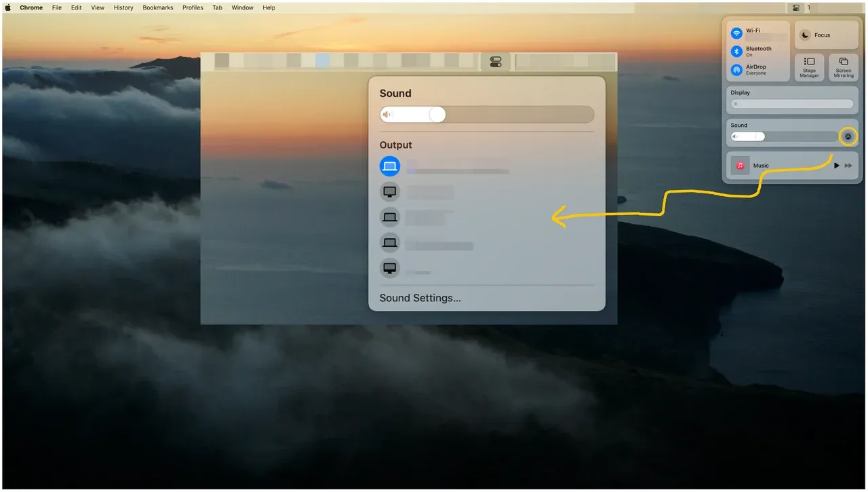Viewport: 868px width, 492px height.
Task: Enable Stage Manager
Action: (809, 68)
